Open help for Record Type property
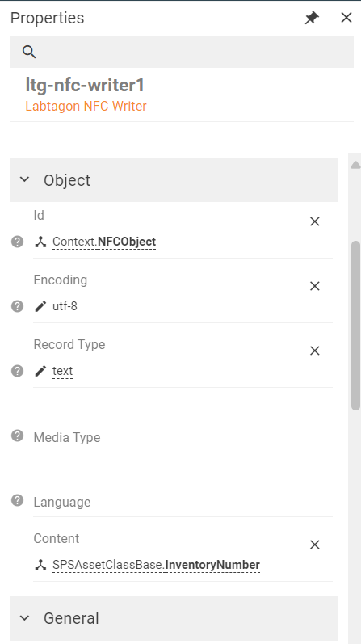Screen dimensions: 361x644 tap(17, 370)
